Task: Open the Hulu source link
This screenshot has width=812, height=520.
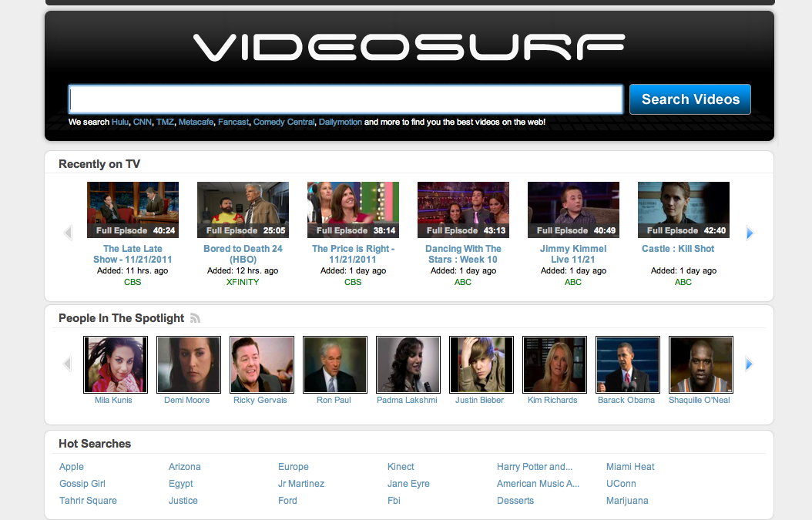Action: 119,122
